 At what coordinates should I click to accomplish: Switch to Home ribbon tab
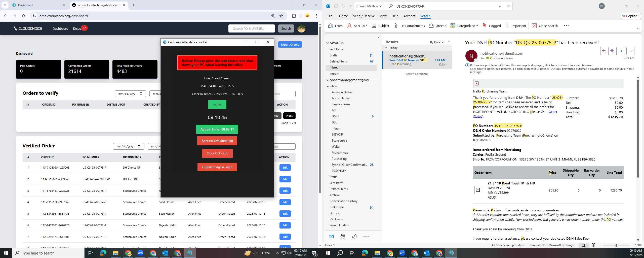pos(343,16)
